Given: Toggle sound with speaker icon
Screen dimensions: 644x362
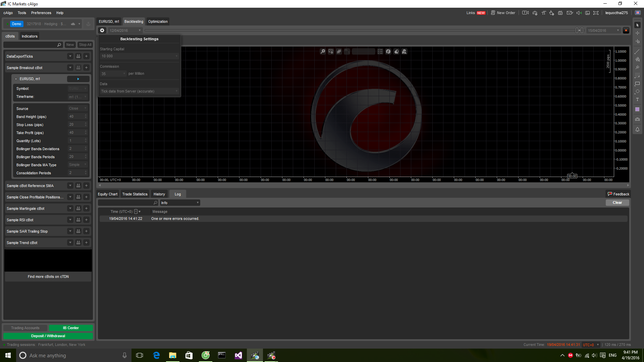Looking at the screenshot, I should point(579,13).
